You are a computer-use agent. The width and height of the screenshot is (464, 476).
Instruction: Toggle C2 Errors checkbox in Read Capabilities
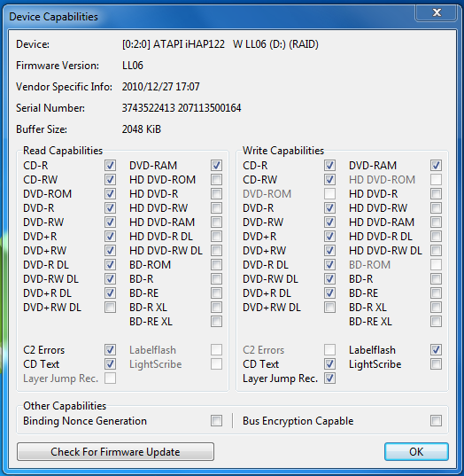(110, 350)
